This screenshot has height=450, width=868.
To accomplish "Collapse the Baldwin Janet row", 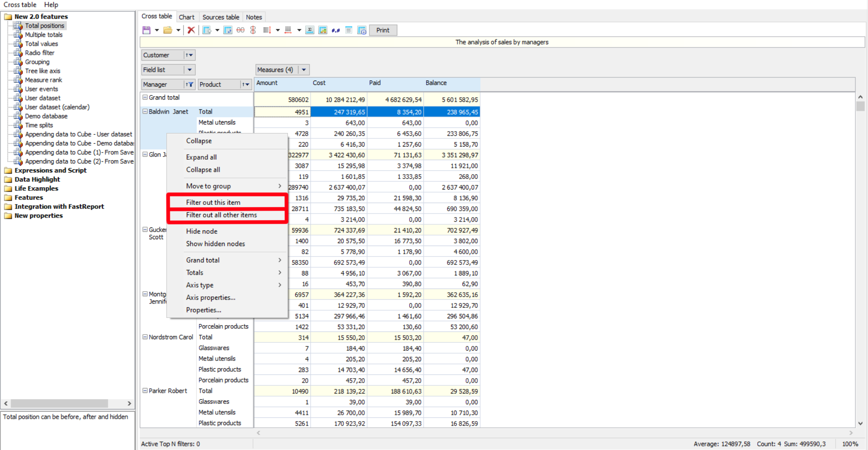I will point(145,111).
